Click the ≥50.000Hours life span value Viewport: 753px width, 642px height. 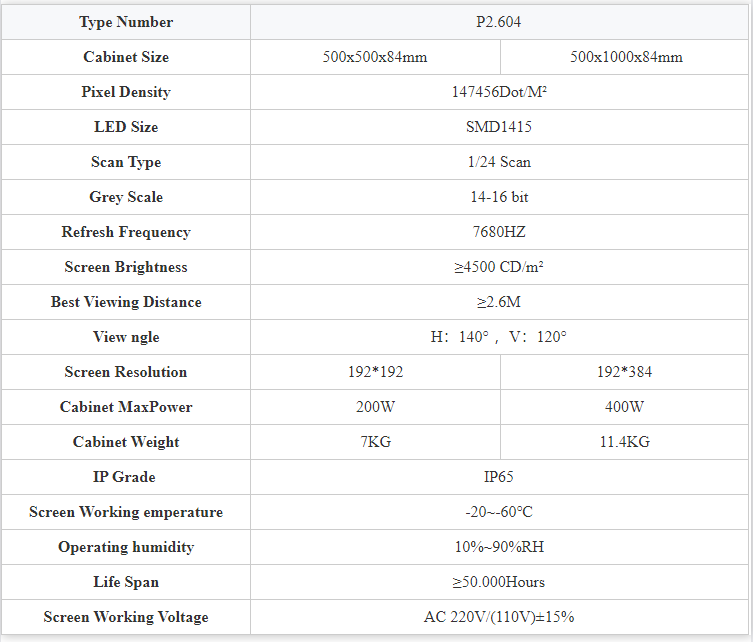point(498,582)
